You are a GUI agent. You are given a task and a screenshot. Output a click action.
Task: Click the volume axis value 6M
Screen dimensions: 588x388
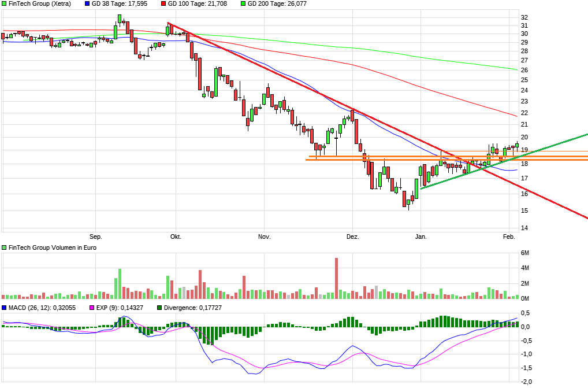[x=525, y=253]
